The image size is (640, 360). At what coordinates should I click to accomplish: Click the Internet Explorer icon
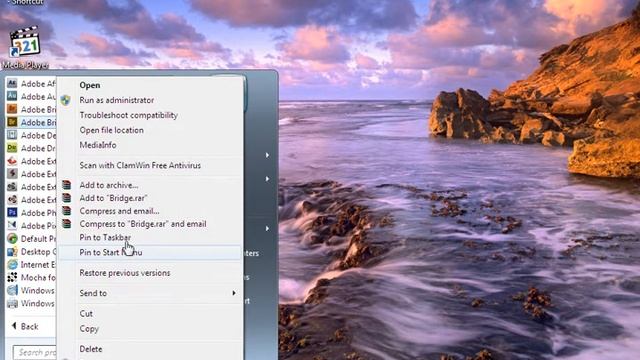coord(12,264)
